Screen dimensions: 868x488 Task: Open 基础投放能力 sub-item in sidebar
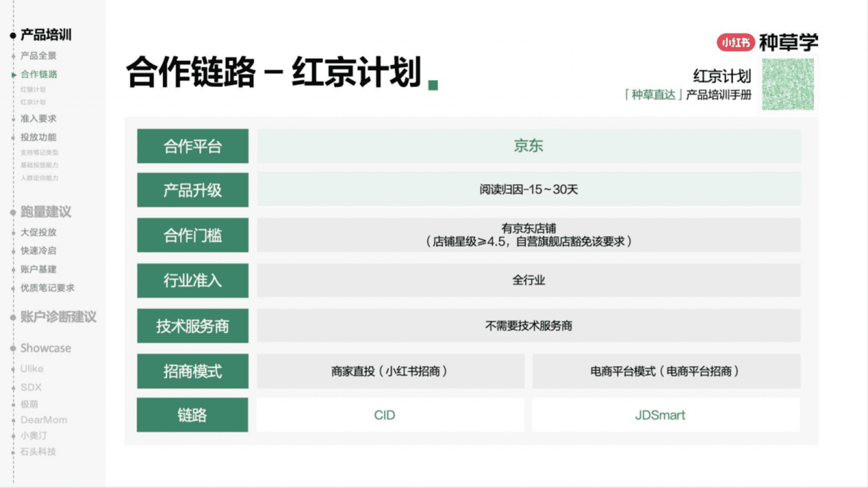(39, 165)
